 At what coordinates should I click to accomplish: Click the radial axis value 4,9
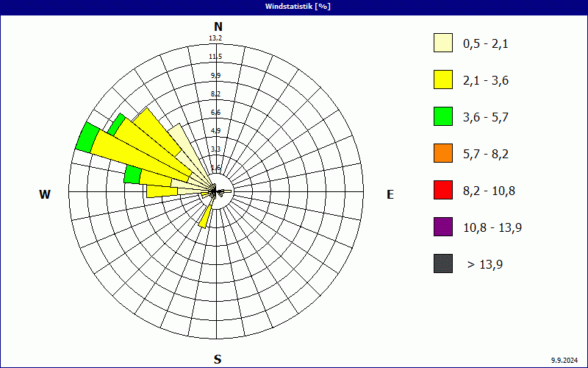tap(215, 131)
